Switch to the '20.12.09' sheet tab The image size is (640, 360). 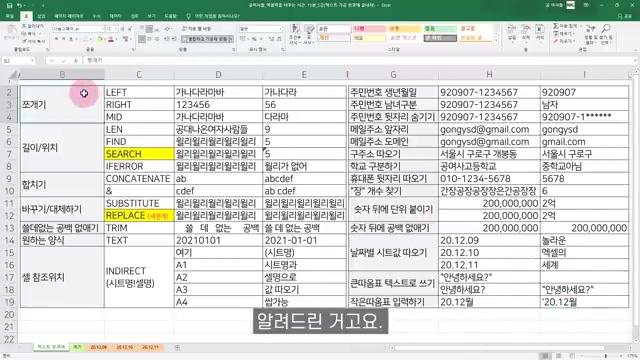98,347
